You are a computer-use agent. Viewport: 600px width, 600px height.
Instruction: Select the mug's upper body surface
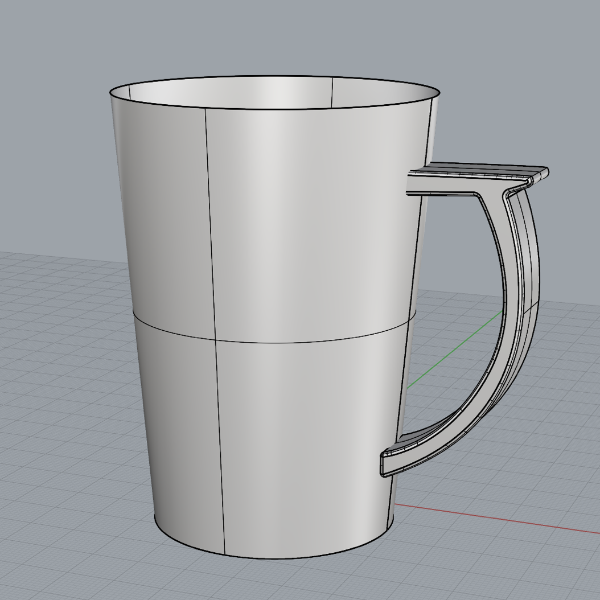(300, 220)
